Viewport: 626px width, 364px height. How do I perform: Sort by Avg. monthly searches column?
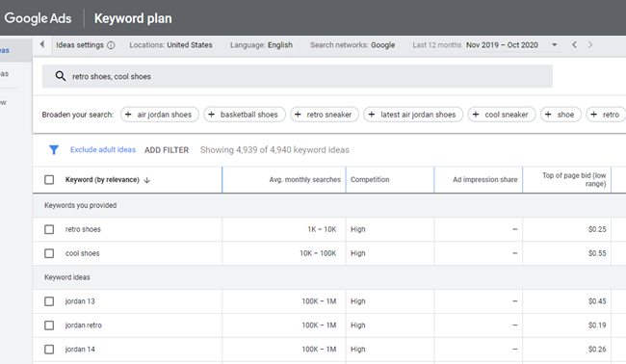(304, 180)
